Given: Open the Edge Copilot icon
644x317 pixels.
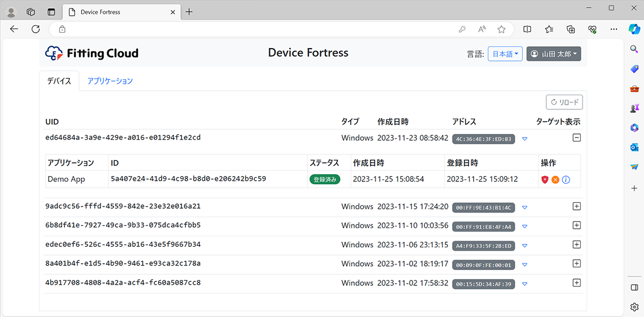Looking at the screenshot, I should pyautogui.click(x=634, y=29).
